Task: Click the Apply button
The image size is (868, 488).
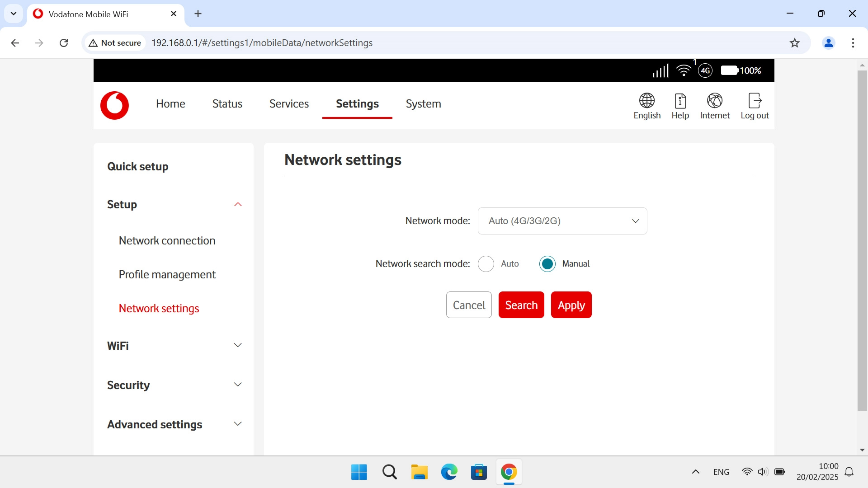Action: (571, 305)
